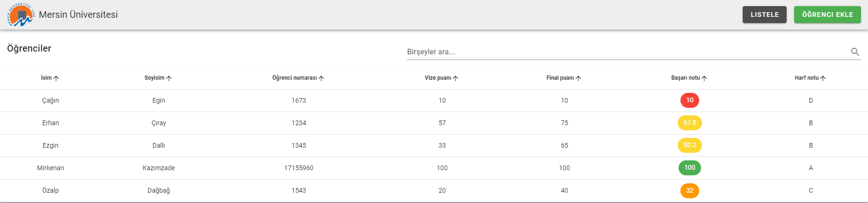Select the surname Dağbağ cell
This screenshot has height=203, width=868.
[159, 190]
